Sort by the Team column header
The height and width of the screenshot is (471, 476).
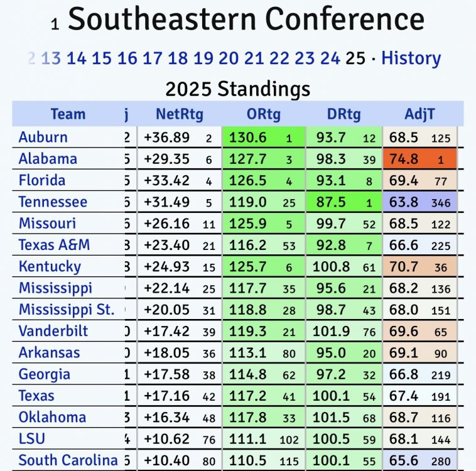click(x=68, y=114)
